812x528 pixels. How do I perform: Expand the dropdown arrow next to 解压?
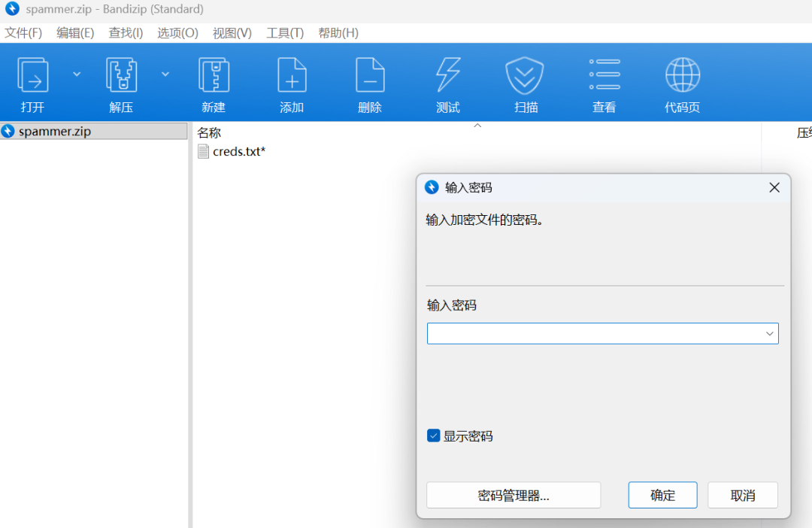165,74
